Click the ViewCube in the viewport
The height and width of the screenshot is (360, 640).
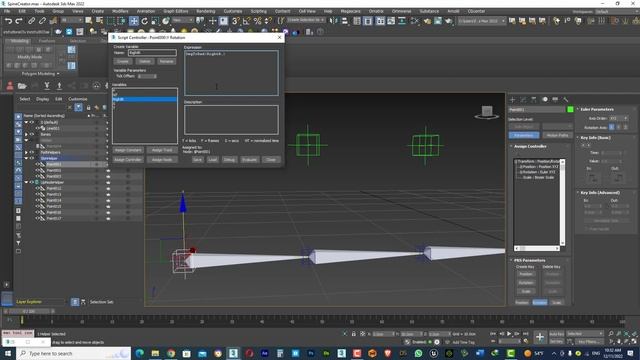tap(487, 112)
